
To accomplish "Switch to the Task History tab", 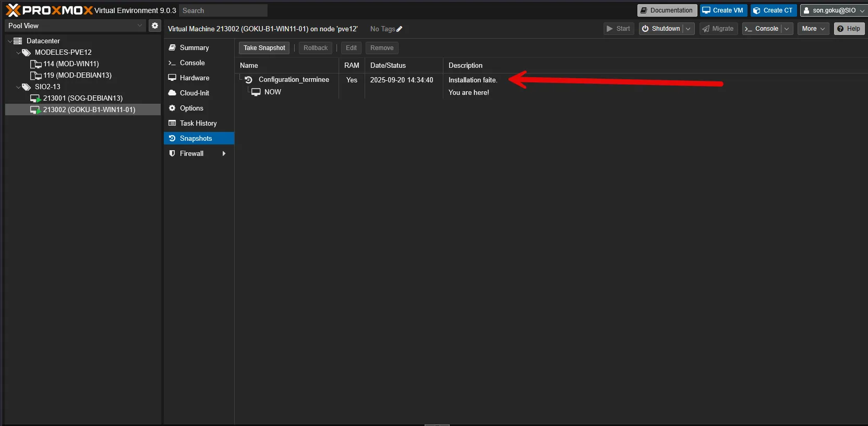I will [x=198, y=123].
